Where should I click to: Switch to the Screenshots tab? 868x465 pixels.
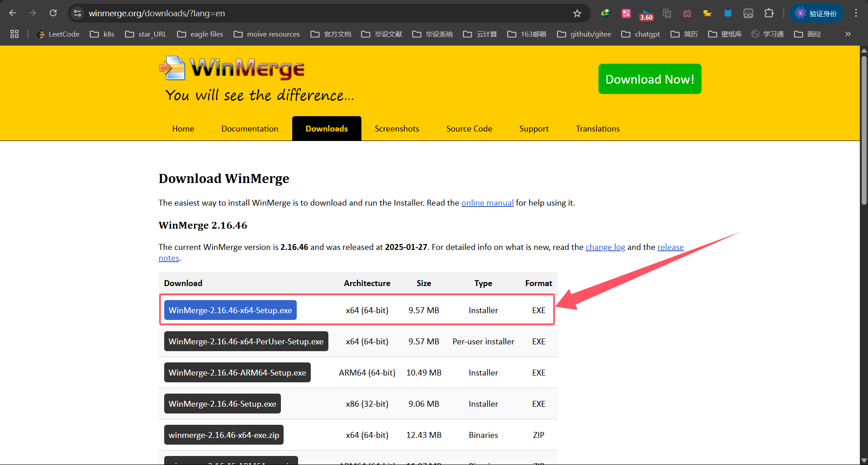tap(396, 128)
